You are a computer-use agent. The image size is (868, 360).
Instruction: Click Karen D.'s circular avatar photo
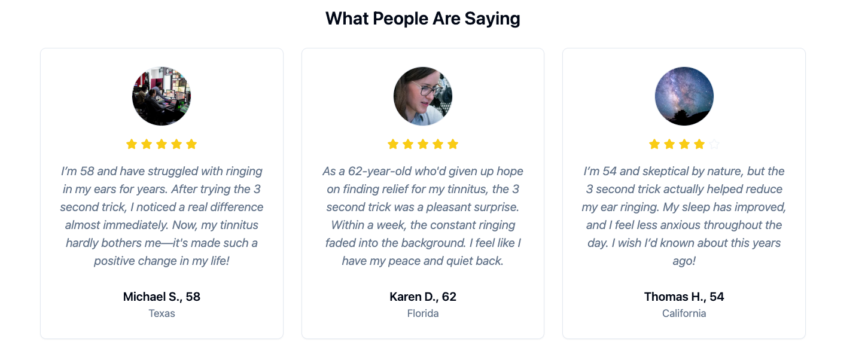[423, 96]
